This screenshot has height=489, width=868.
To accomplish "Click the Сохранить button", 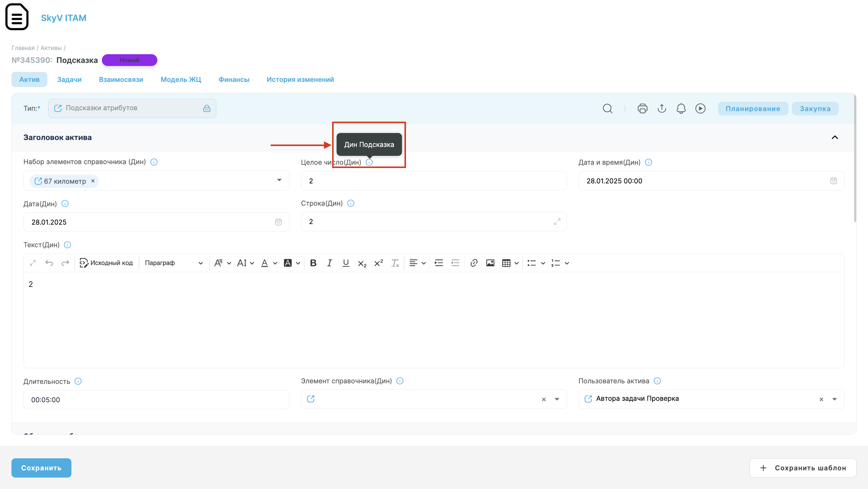I will (42, 468).
